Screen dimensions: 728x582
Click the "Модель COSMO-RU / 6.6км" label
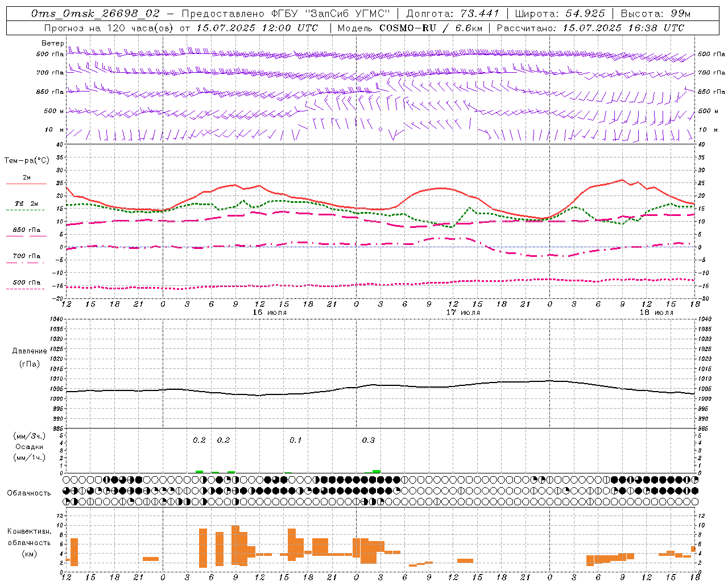[x=410, y=28]
